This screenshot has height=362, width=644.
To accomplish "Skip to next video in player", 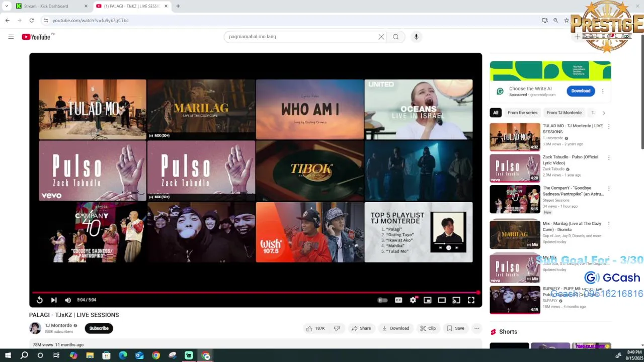I will pos(54,300).
